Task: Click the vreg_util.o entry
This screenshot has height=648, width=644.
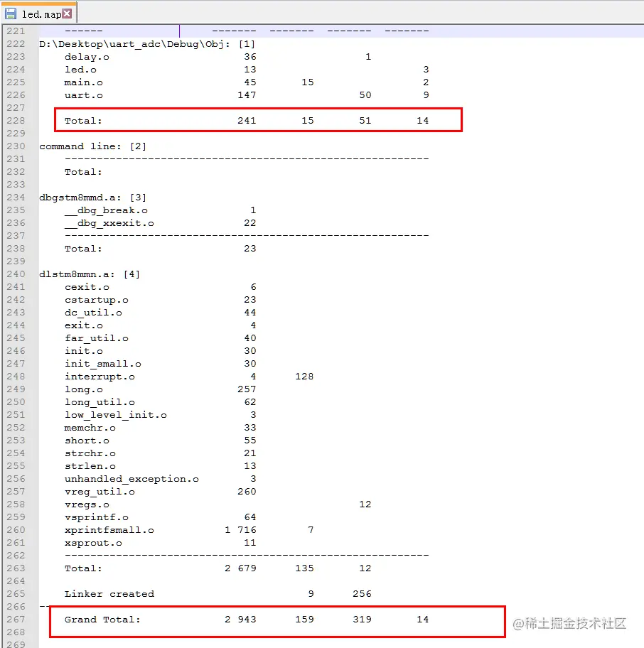Action: point(100,492)
